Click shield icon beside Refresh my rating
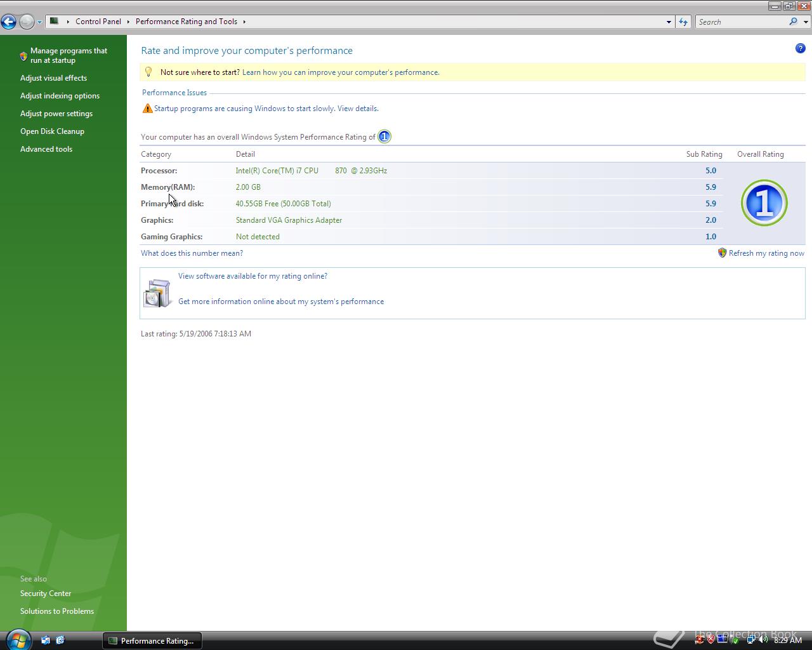 pos(722,253)
